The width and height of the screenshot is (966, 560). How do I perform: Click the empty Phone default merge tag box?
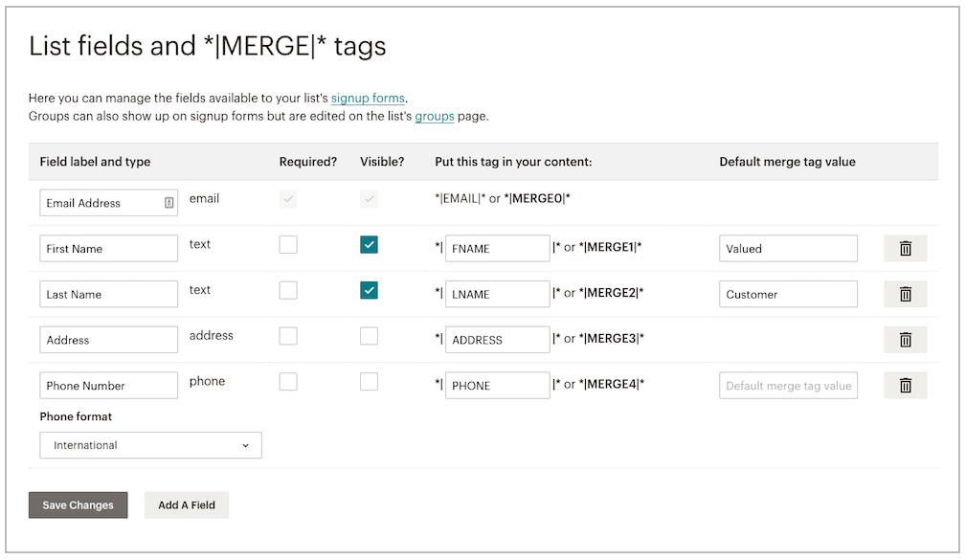tap(787, 385)
